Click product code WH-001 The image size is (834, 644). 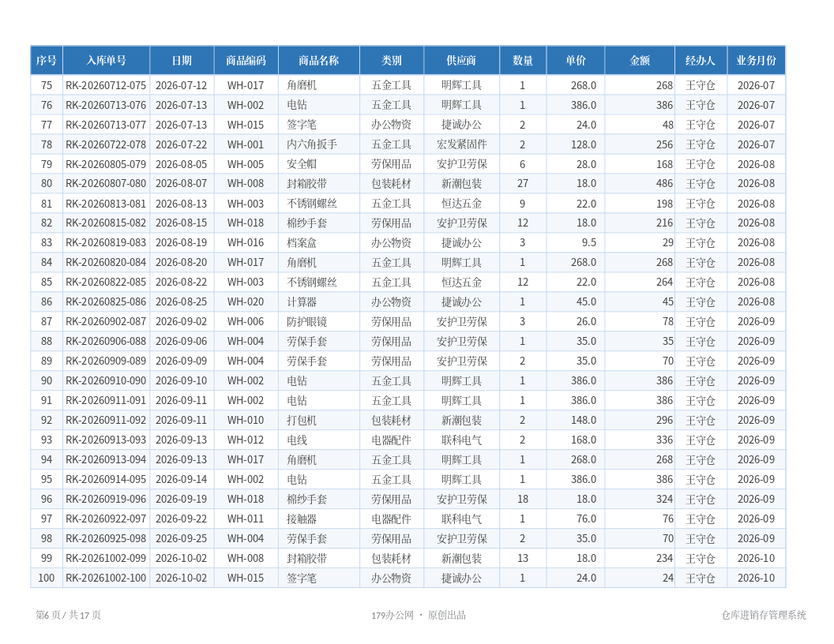click(x=246, y=144)
